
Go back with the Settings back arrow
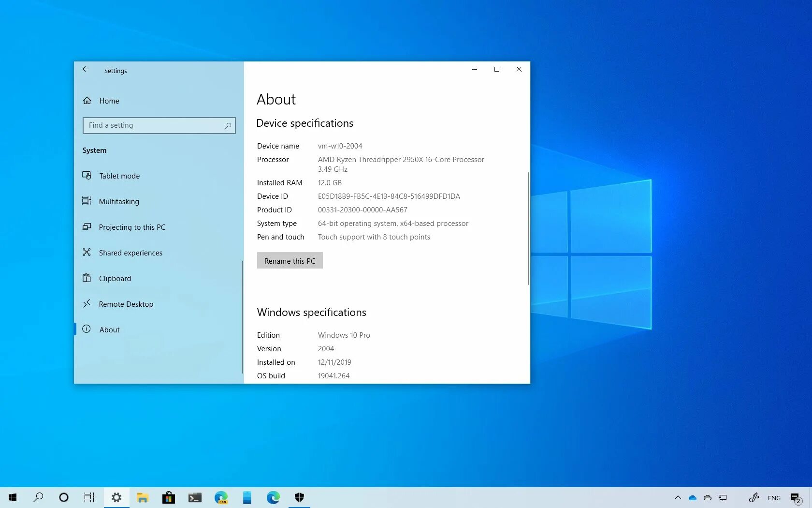pyautogui.click(x=86, y=70)
